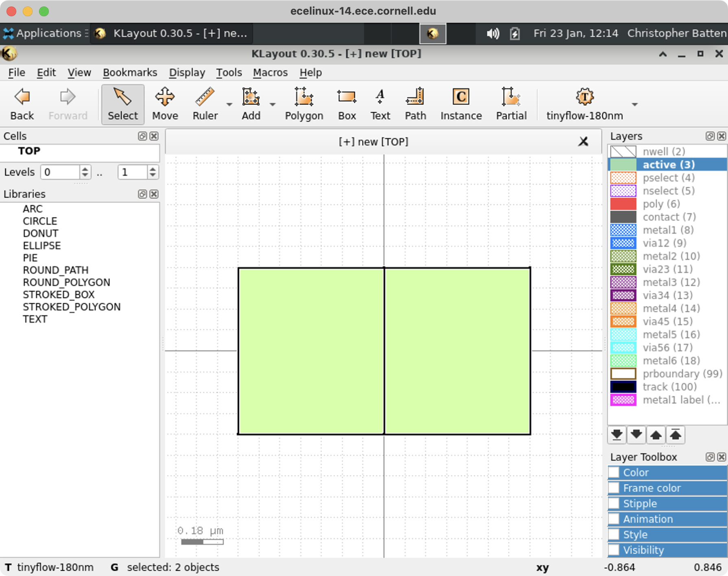The height and width of the screenshot is (576, 728).
Task: Select the Move tool
Action: (165, 104)
